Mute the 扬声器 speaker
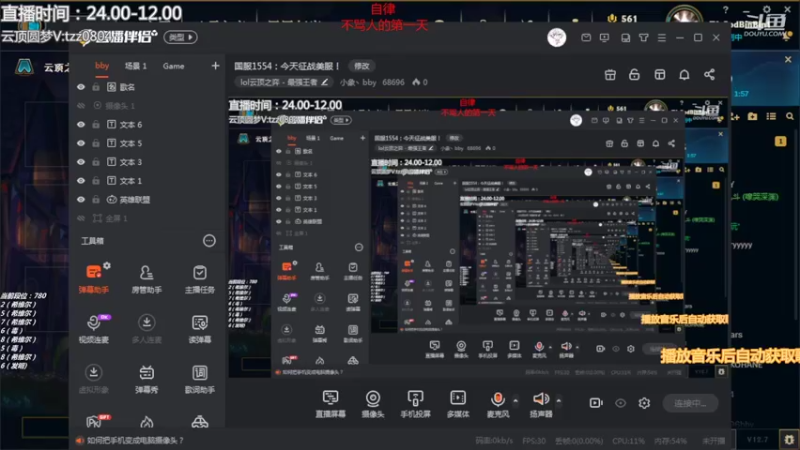Image resolution: width=800 pixels, height=450 pixels. [x=541, y=404]
